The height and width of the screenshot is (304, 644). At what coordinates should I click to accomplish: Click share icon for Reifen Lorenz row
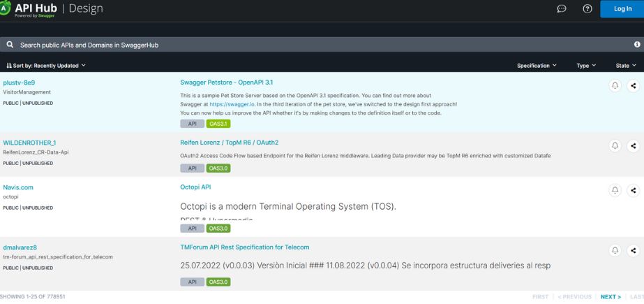[634, 145]
